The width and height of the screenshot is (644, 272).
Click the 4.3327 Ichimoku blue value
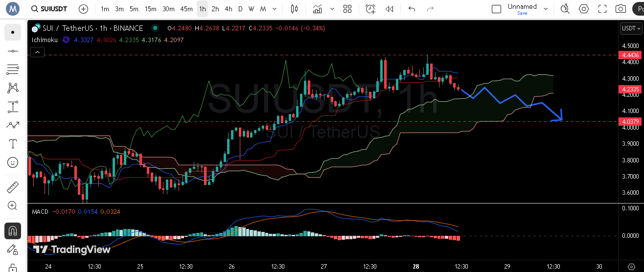coord(84,40)
